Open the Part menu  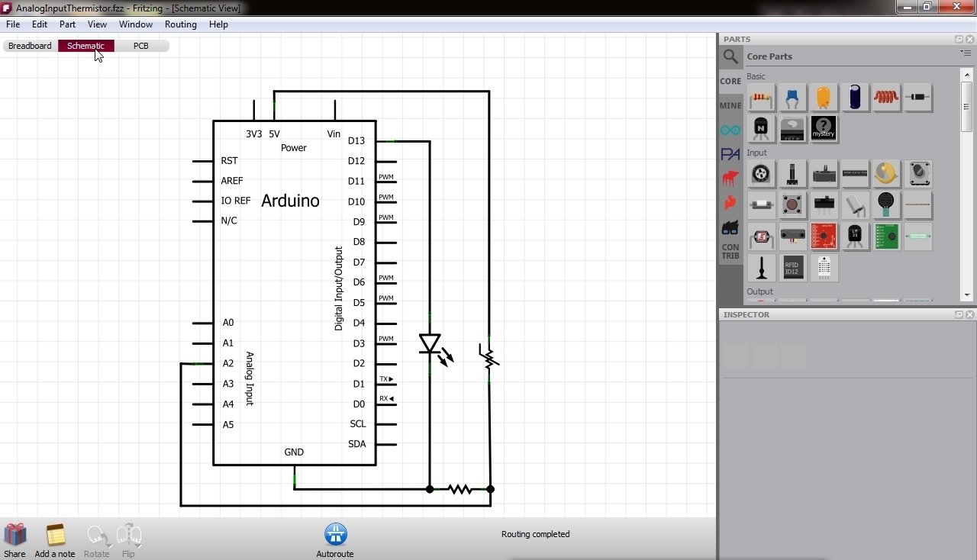click(x=67, y=24)
